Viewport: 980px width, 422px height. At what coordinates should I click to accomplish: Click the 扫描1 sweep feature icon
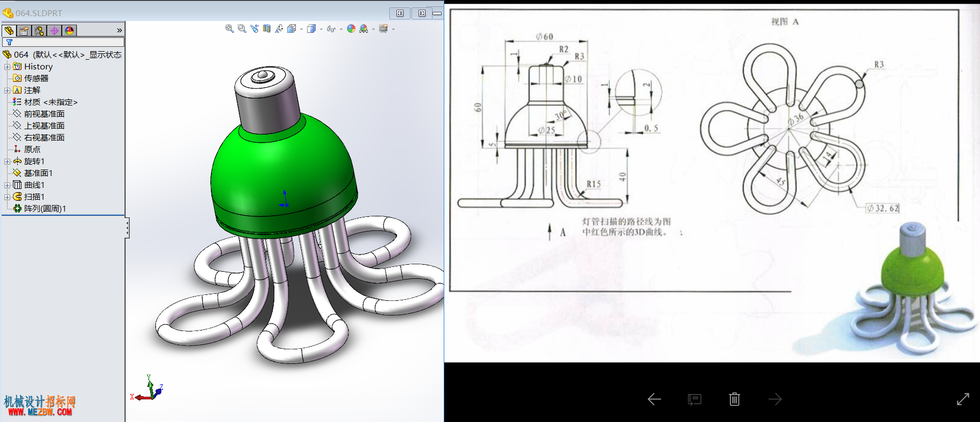point(17,196)
